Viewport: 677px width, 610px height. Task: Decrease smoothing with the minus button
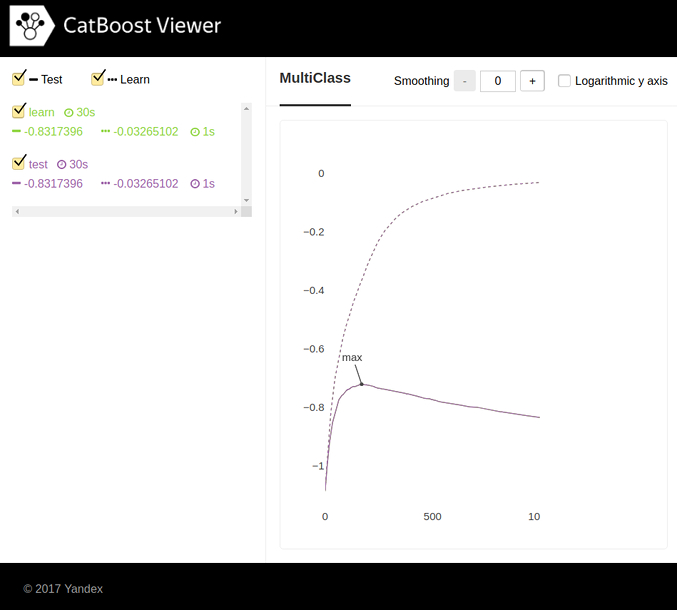(465, 81)
